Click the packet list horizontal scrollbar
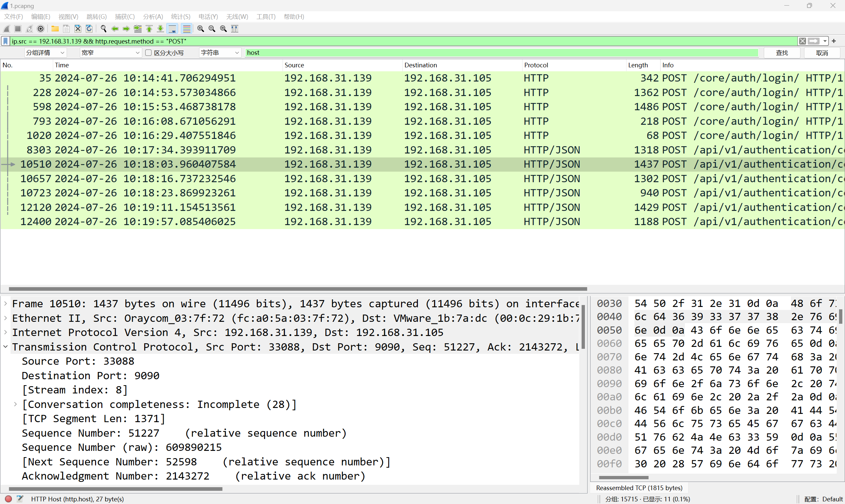 coord(298,289)
